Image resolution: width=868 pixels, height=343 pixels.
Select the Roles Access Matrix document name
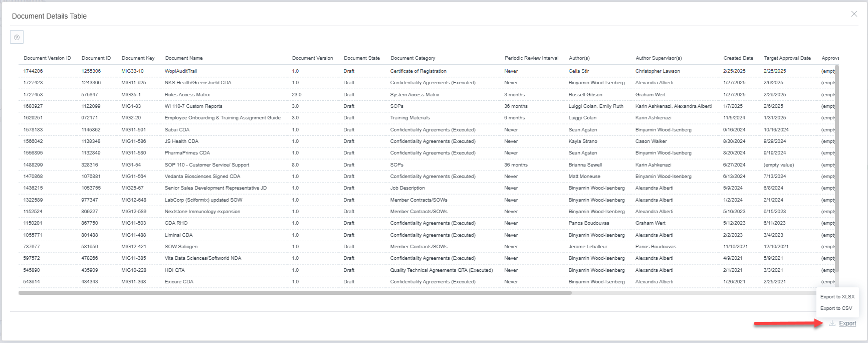(187, 95)
